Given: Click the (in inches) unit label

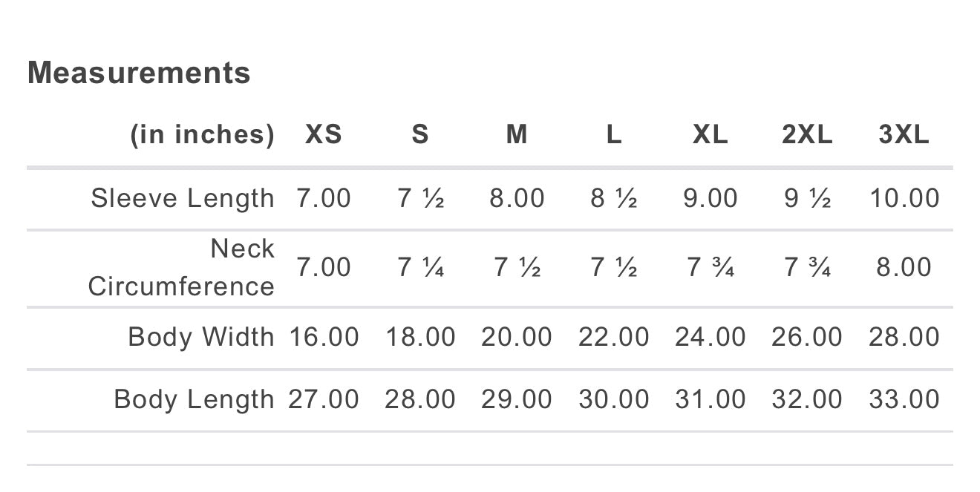Looking at the screenshot, I should click(x=203, y=135).
